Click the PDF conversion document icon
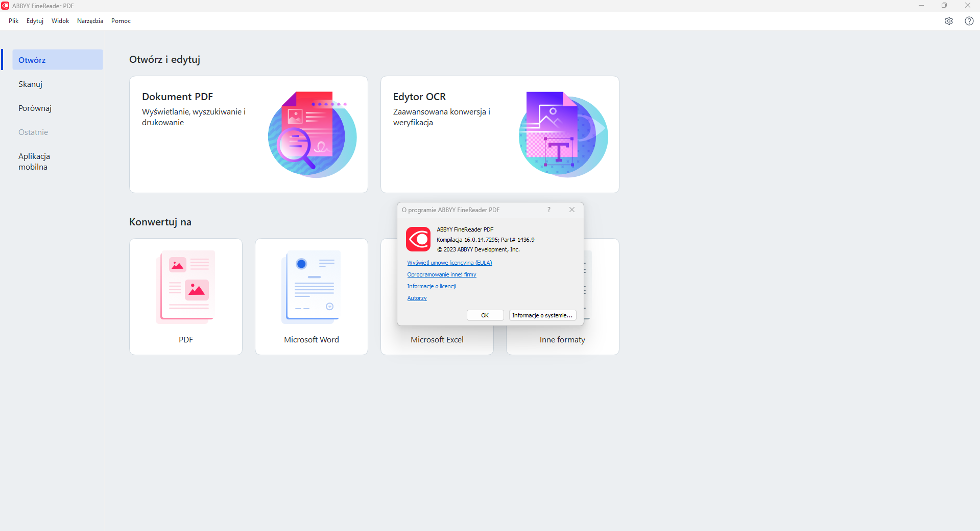Screen dimensions: 980x531 coord(185,287)
